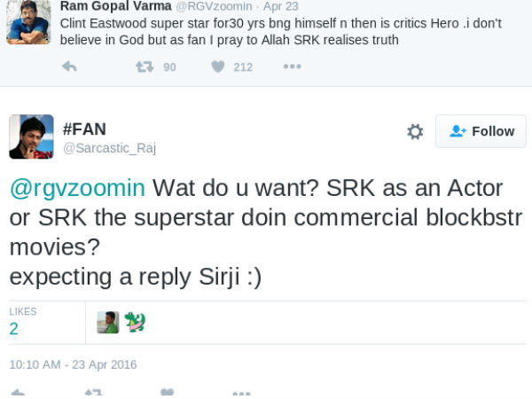Visit the @Sarcastic_Raj handle
This screenshot has width=532, height=399.
109,148
